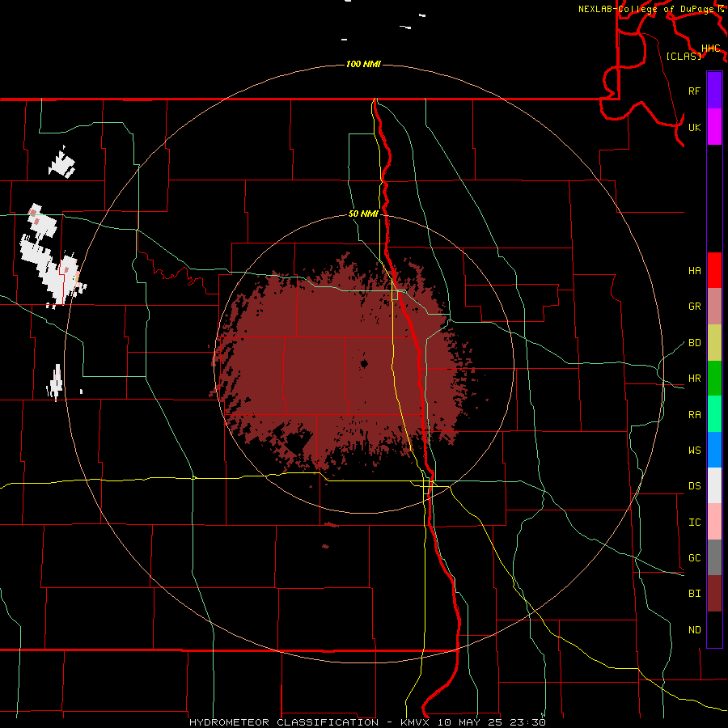The width and height of the screenshot is (728, 728).
Task: Click the GC gray legend swatch
Action: click(714, 557)
